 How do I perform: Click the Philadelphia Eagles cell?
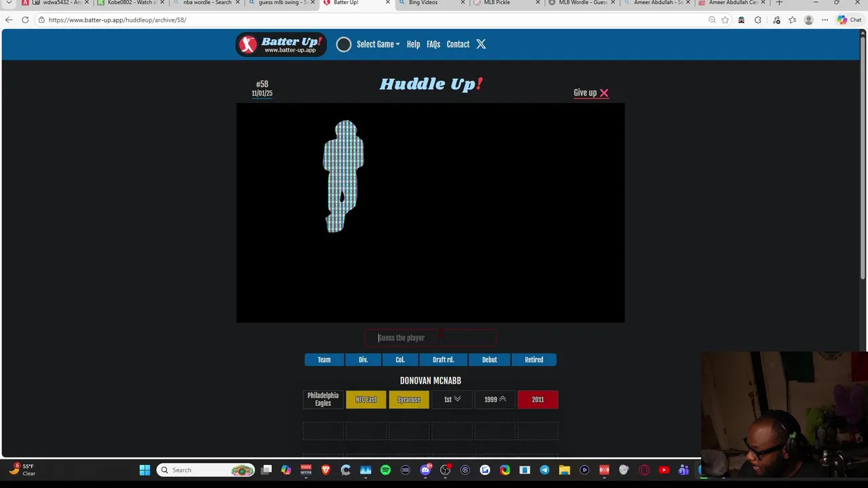point(323,399)
